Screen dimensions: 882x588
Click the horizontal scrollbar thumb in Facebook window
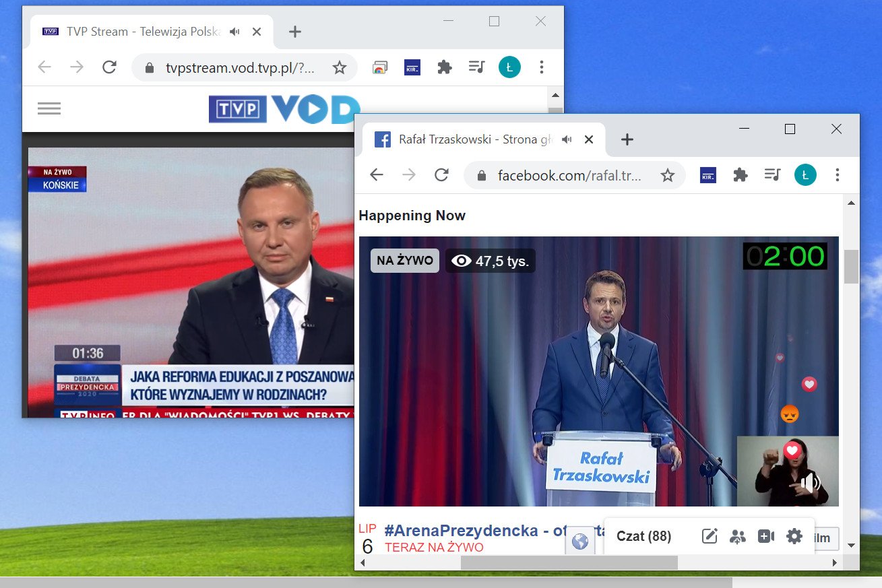[569, 562]
